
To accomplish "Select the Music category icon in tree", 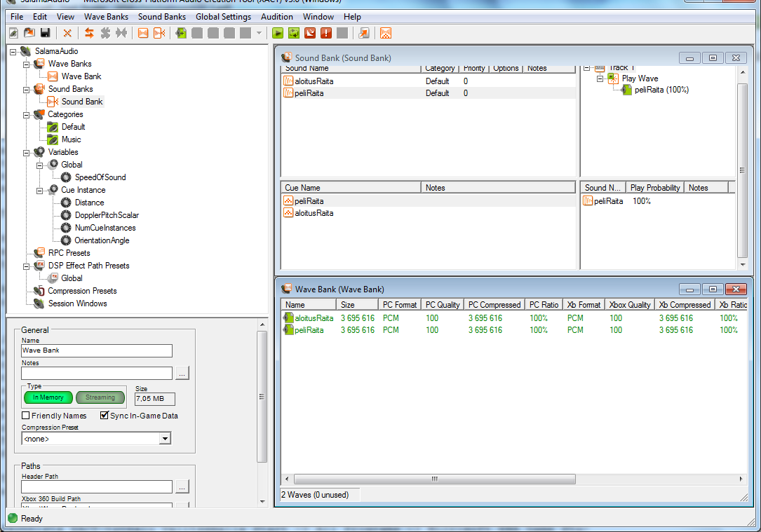I will click(53, 139).
